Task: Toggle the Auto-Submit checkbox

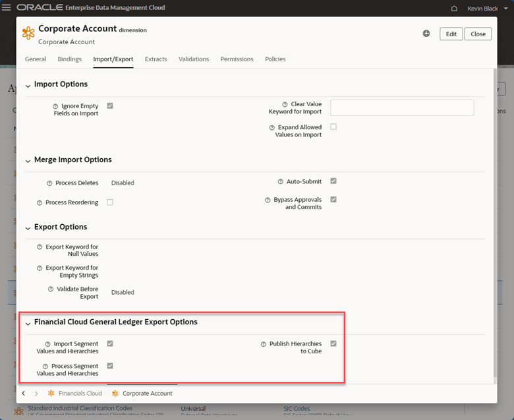Action: click(333, 181)
